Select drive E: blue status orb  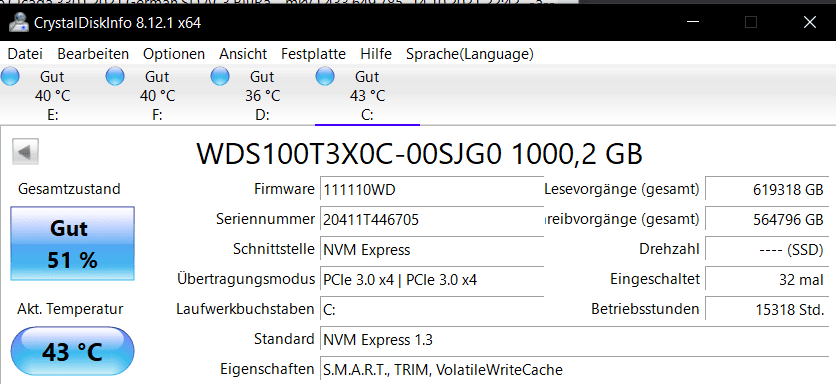pyautogui.click(x=10, y=77)
